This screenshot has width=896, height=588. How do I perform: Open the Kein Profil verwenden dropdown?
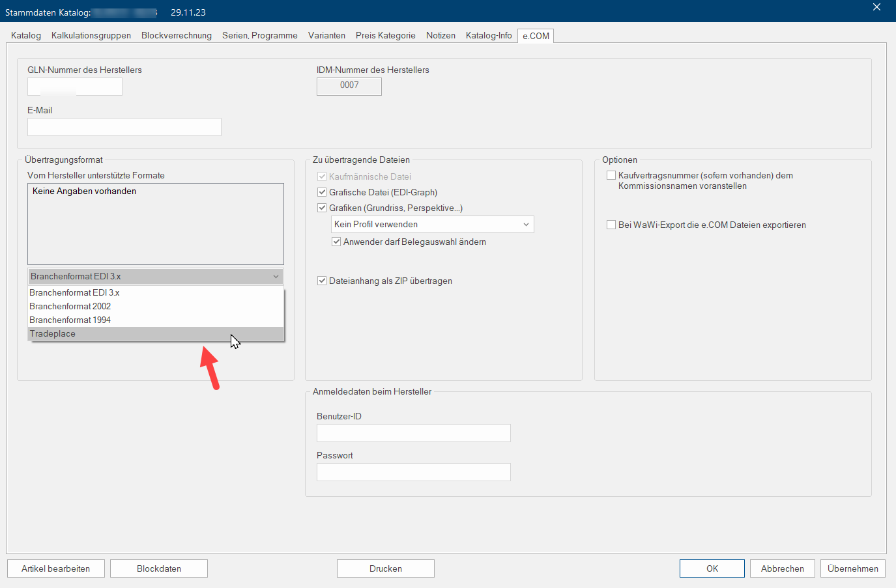(432, 224)
